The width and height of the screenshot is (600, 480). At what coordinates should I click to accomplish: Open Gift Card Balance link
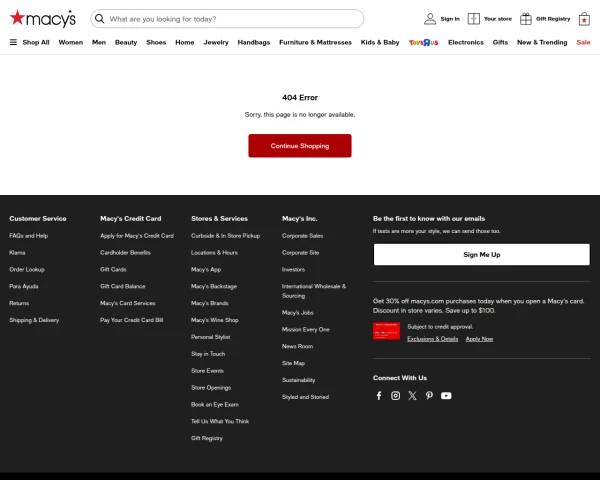tap(122, 286)
